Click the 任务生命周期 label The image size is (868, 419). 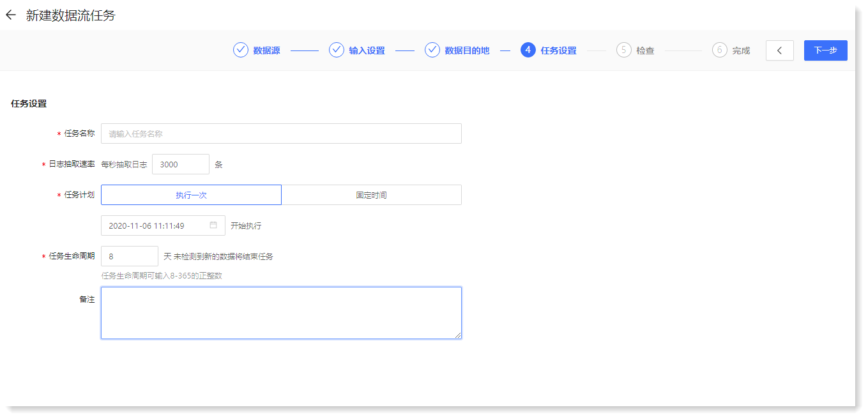(72, 256)
